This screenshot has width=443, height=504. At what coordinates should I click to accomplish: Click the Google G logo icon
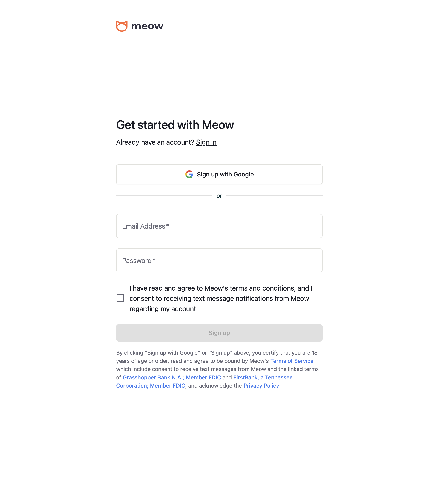(x=189, y=174)
